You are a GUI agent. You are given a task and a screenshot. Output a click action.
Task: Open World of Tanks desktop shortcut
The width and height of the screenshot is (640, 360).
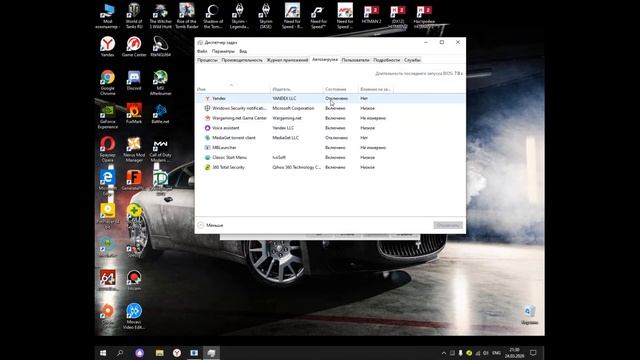tap(134, 16)
